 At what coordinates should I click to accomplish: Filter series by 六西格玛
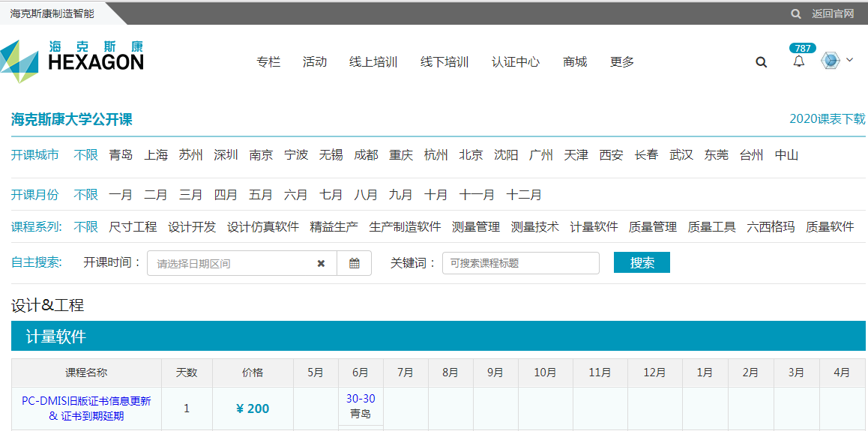(771, 227)
